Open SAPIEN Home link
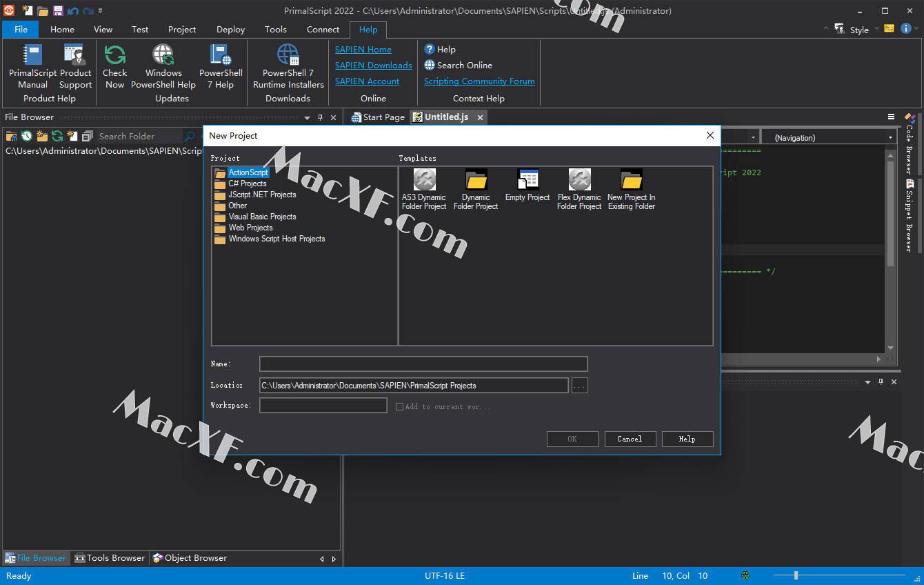The width and height of the screenshot is (924, 585). [x=363, y=49]
